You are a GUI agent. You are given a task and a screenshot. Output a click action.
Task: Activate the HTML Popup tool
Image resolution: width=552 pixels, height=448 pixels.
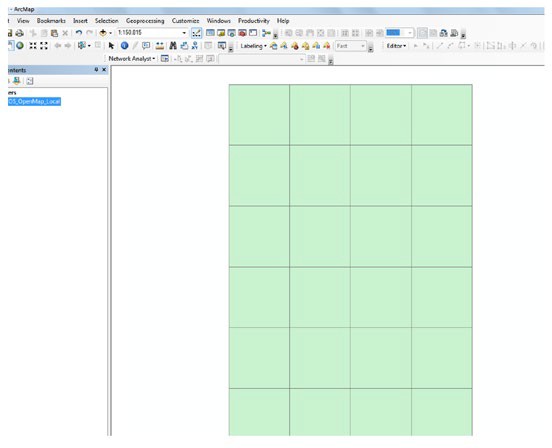pos(146,45)
